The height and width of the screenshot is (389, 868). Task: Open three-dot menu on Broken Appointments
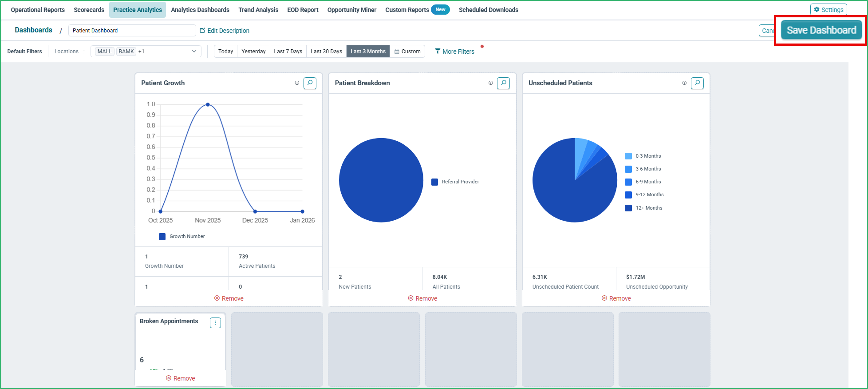(x=215, y=323)
